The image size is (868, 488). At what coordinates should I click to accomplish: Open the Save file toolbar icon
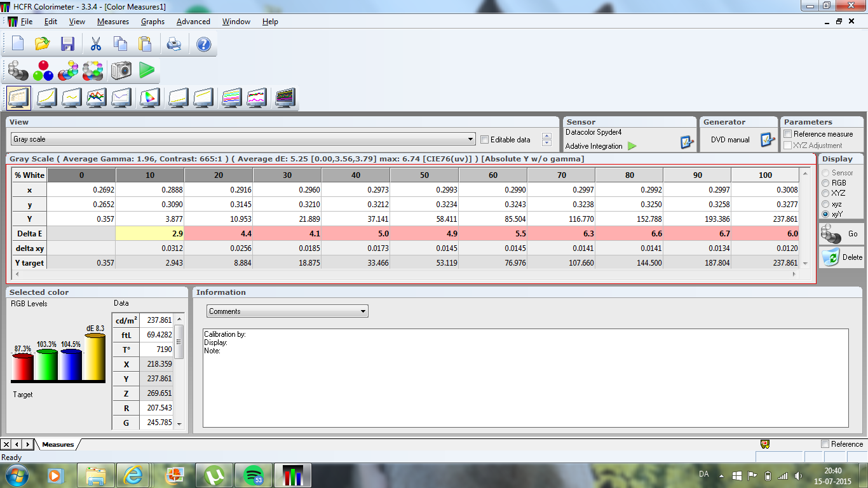click(x=67, y=44)
